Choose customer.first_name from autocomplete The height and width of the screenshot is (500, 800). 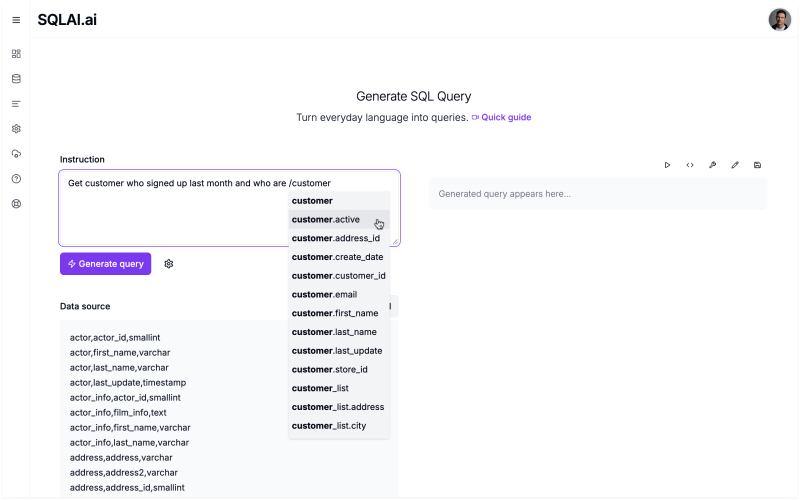pyautogui.click(x=339, y=313)
